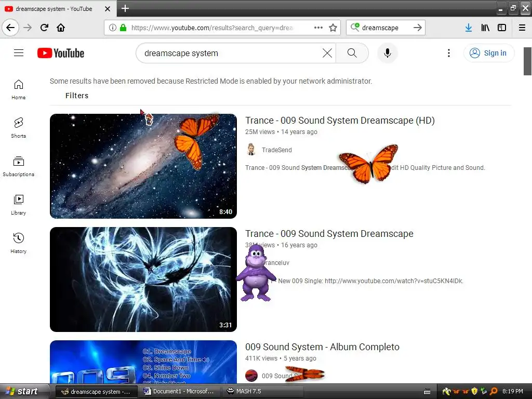Click the 25M views 14 years ago text
Viewport: 532px width, 399px height.
[281, 132]
